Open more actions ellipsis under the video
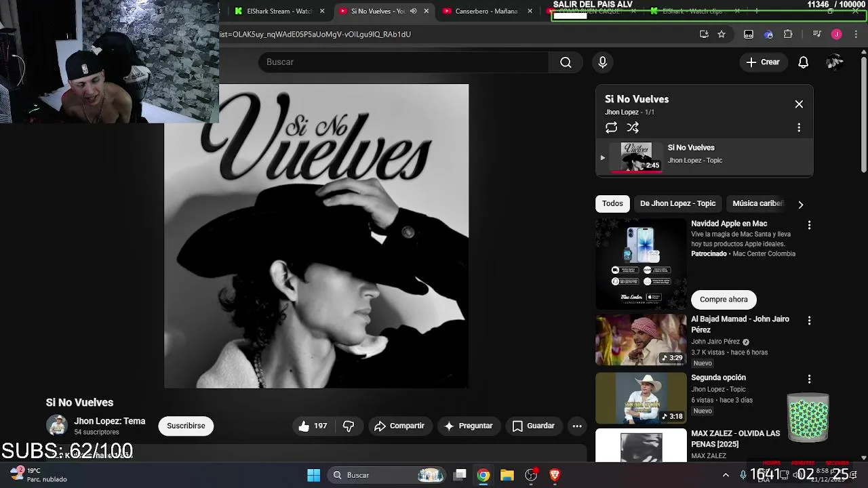The height and width of the screenshot is (488, 868). point(577,426)
